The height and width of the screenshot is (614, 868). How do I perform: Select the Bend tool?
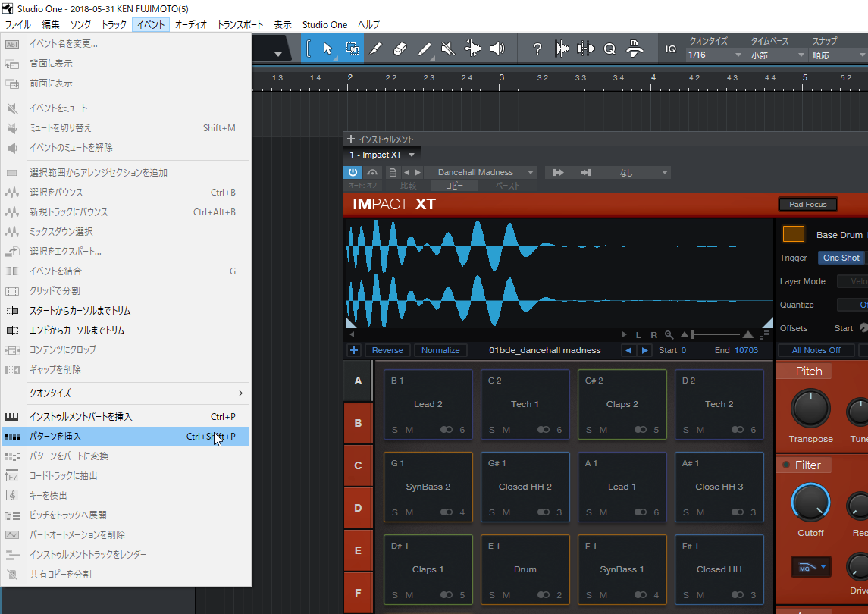click(x=473, y=49)
